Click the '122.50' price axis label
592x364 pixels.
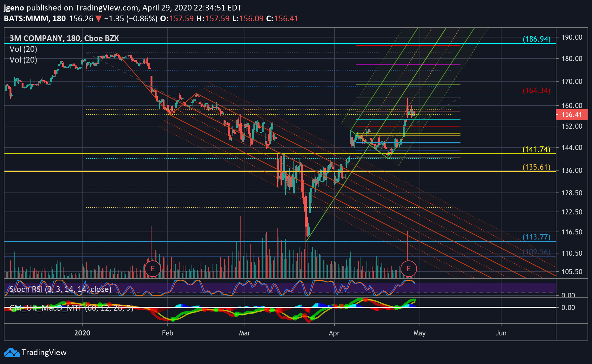572,212
